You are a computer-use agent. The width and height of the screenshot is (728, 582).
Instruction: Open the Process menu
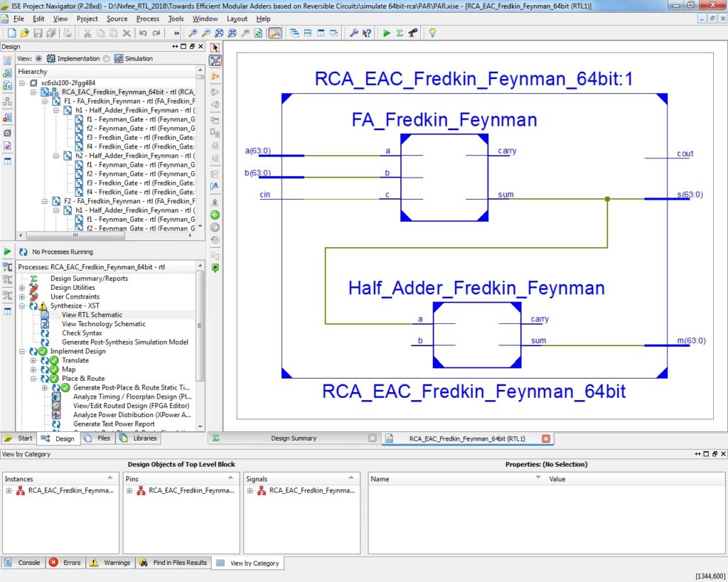(147, 18)
